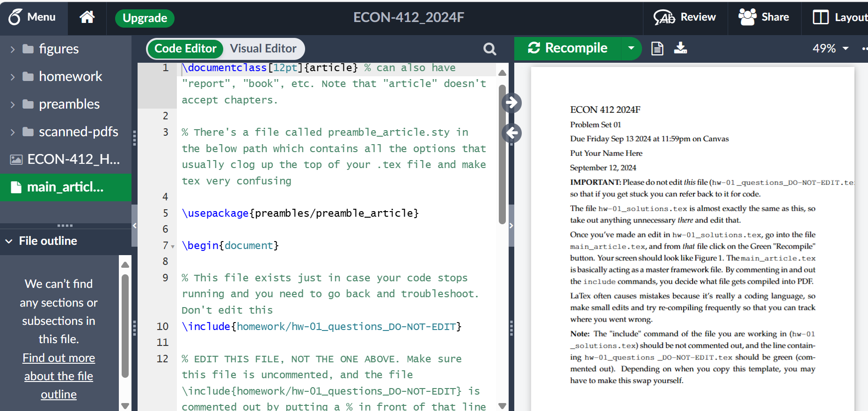Select the preambles folder
Screen dimensions: 868x411
tap(69, 104)
